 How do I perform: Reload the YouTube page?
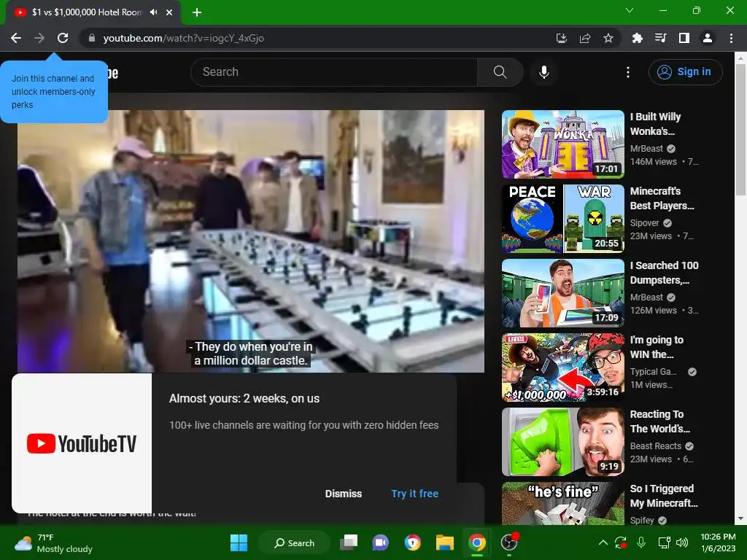(x=63, y=38)
